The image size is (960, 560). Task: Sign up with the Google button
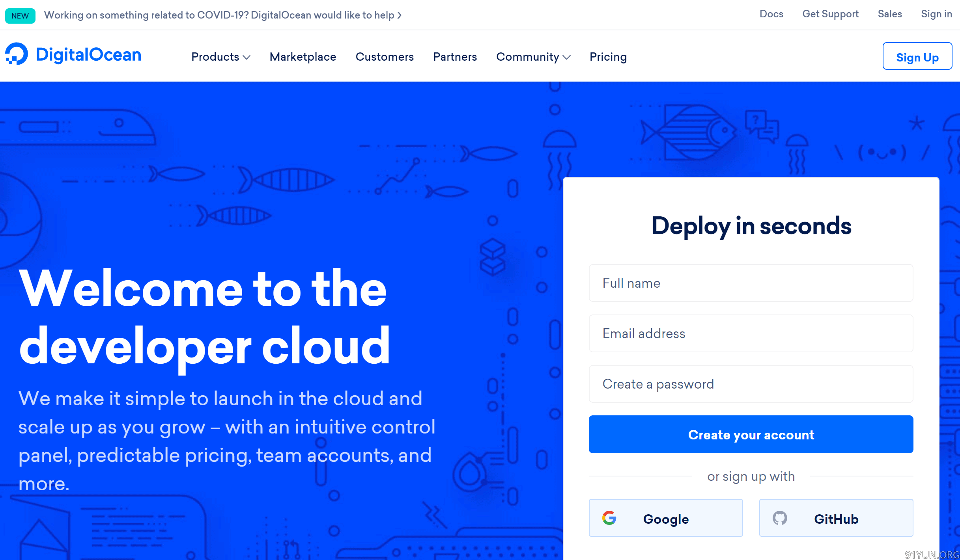665,518
